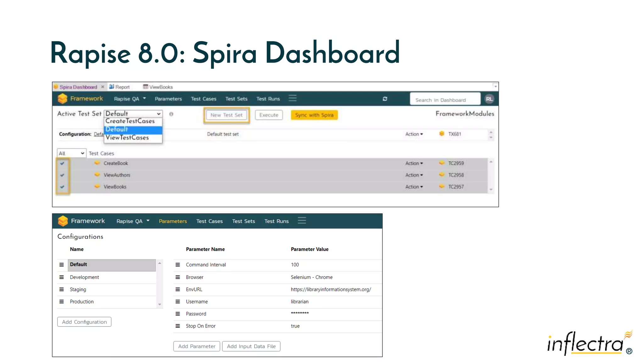Toggle checkbox for CreateBook test case
Viewport: 644px width, 362px height.
(x=62, y=163)
